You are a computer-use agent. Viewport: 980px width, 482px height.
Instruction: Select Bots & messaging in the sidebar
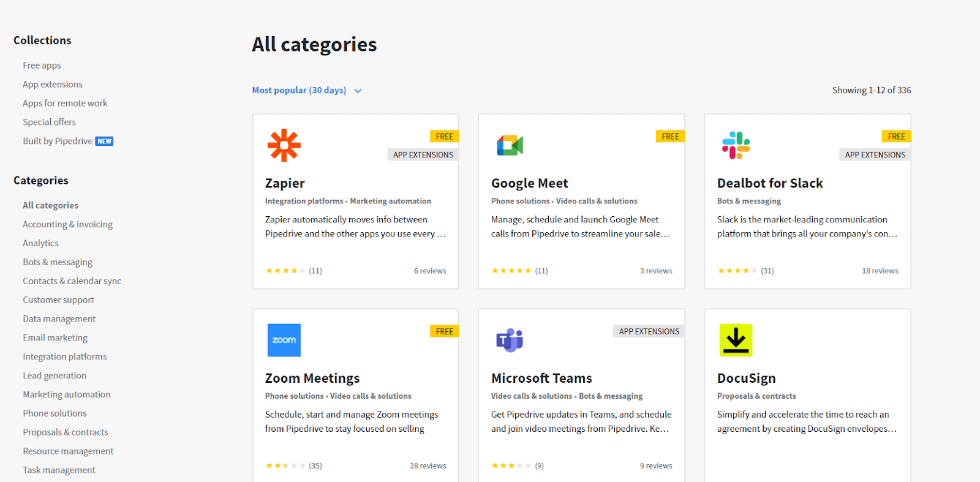point(58,262)
